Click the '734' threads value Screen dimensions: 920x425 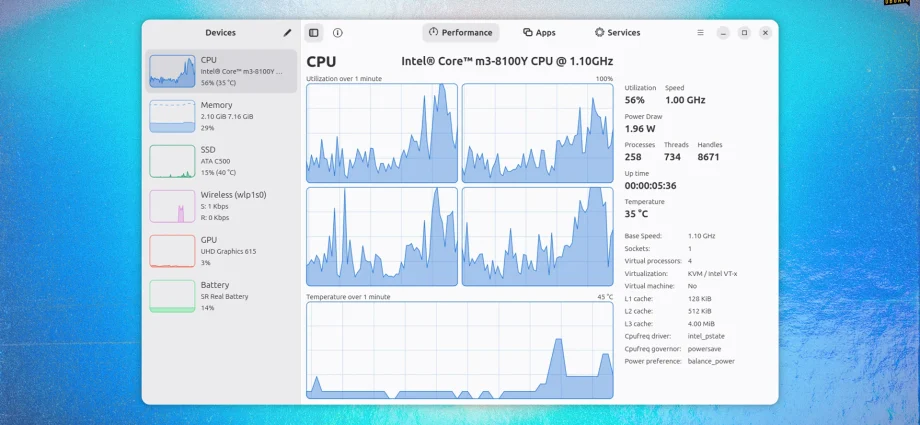point(672,157)
